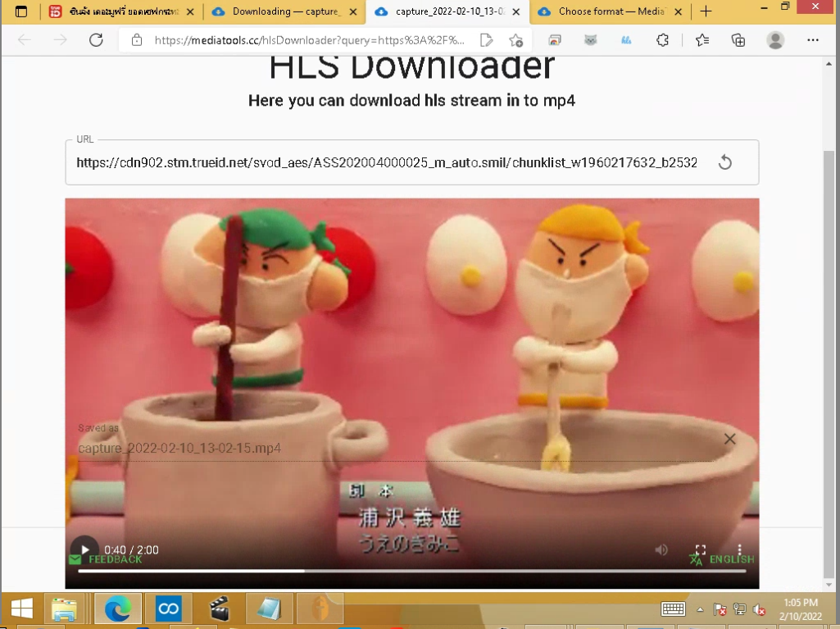Click the scrollbar up arrow
Image resolution: width=840 pixels, height=629 pixels.
pyautogui.click(x=829, y=63)
